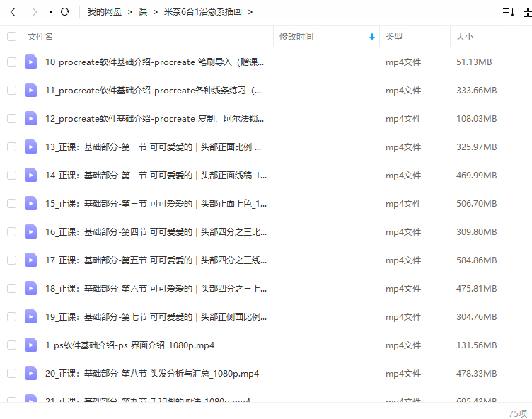532x419 pixels.
Task: Toggle sort arrow in 修改时间 column
Action: (372, 37)
